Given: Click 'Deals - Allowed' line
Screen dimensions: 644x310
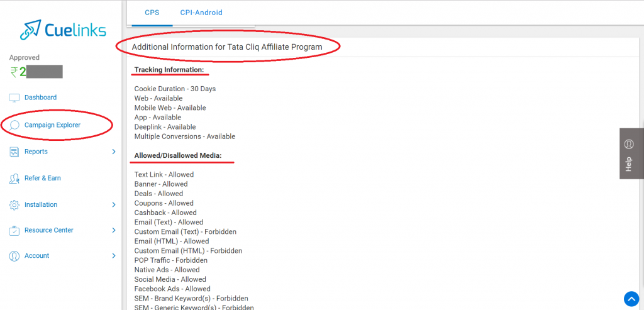Looking at the screenshot, I should [x=158, y=194].
